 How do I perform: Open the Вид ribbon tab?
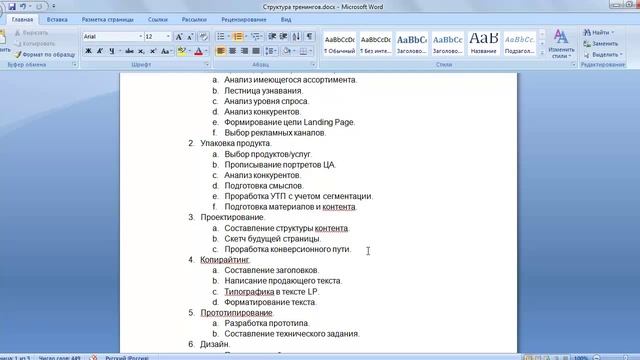point(286,20)
